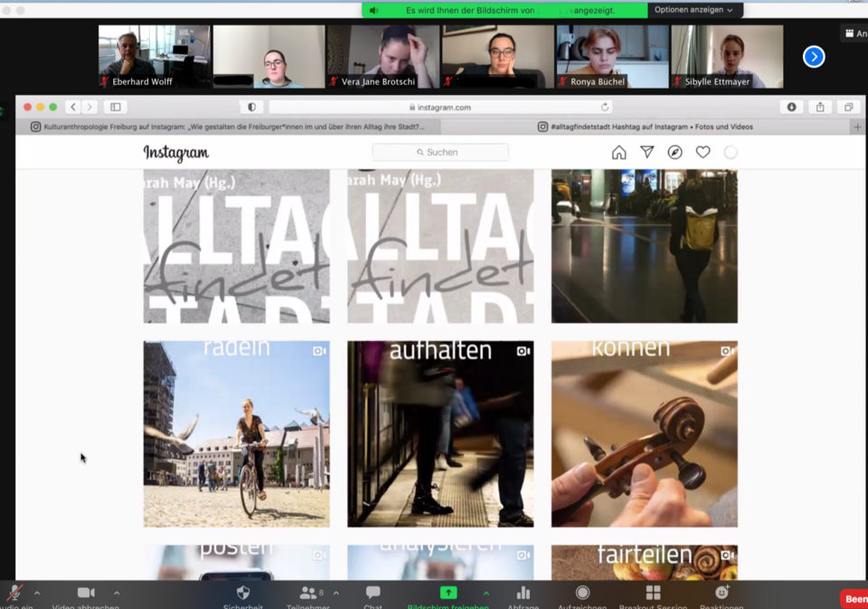Open a new Safari tab

[x=857, y=127]
